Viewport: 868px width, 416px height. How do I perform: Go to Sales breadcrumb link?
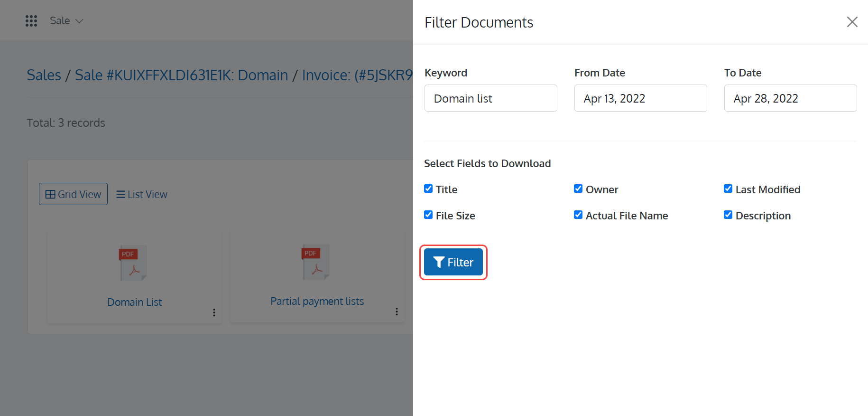click(x=44, y=75)
